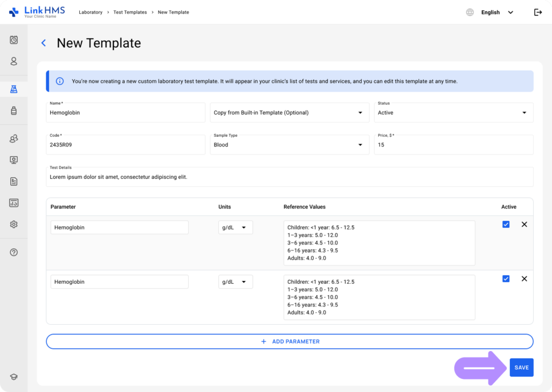Remove the second Hemoglobin parameter row
The height and width of the screenshot is (392, 552).
(x=524, y=279)
